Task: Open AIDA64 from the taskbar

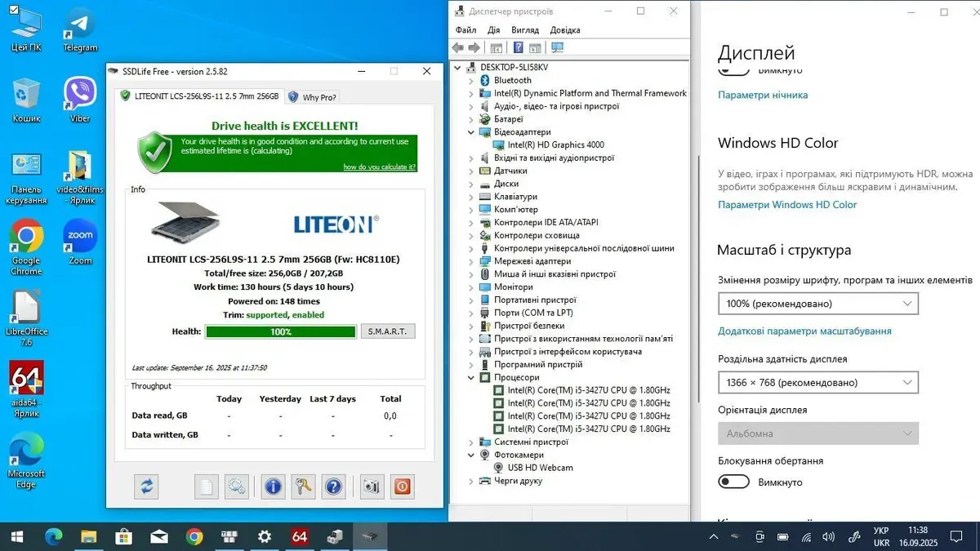Action: (300, 536)
